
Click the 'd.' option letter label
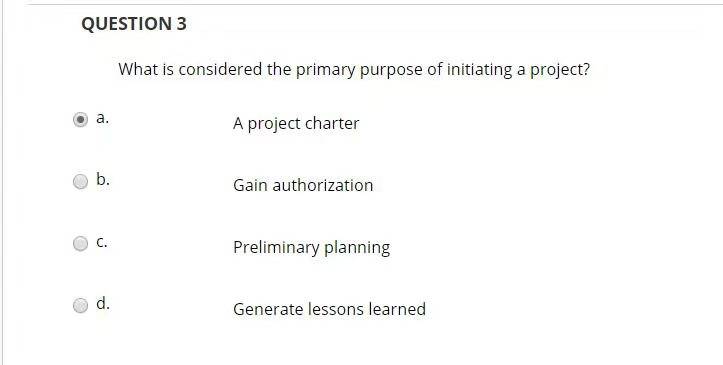click(103, 303)
